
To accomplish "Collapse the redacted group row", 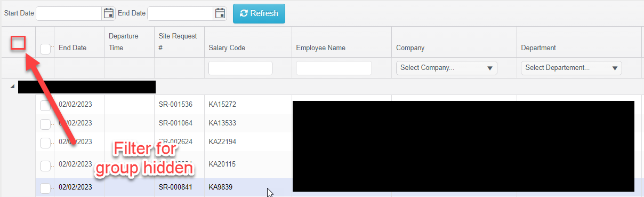I will pyautogui.click(x=13, y=87).
